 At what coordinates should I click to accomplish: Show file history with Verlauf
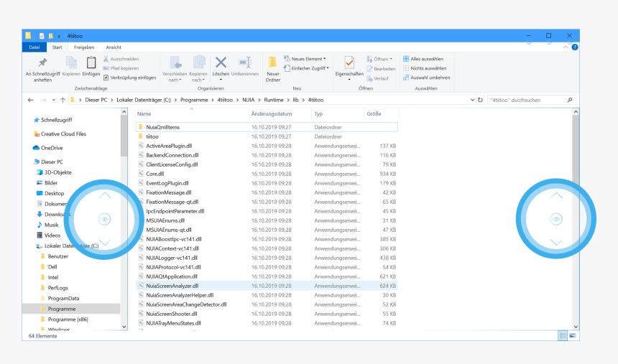click(377, 78)
